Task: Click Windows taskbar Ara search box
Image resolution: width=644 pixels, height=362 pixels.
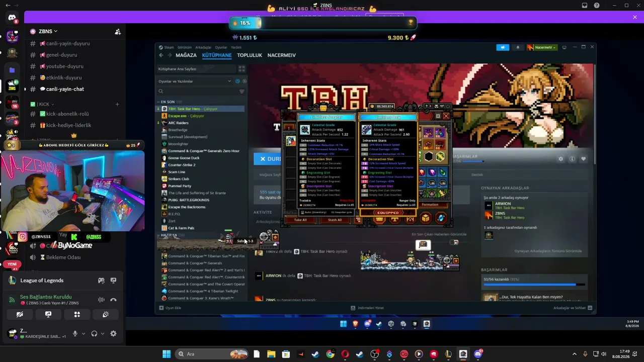Action: 211,354
